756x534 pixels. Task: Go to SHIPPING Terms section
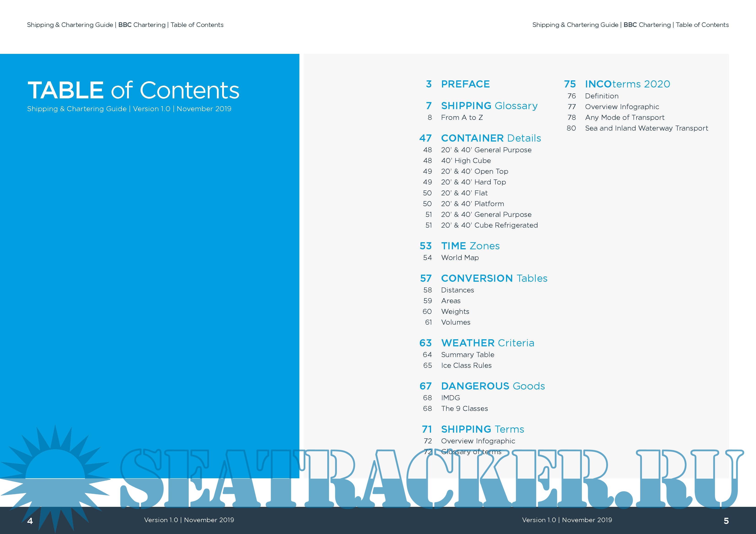point(482,429)
